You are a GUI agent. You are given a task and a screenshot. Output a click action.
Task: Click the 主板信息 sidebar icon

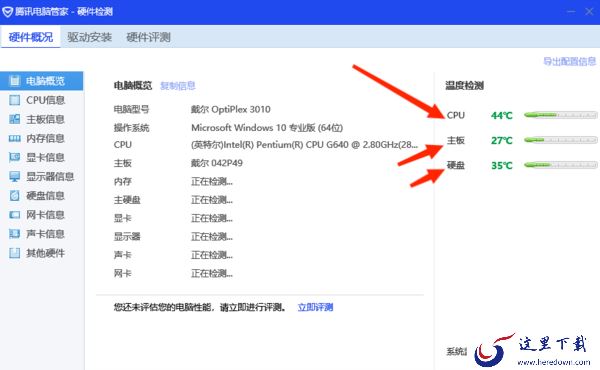coord(15,119)
